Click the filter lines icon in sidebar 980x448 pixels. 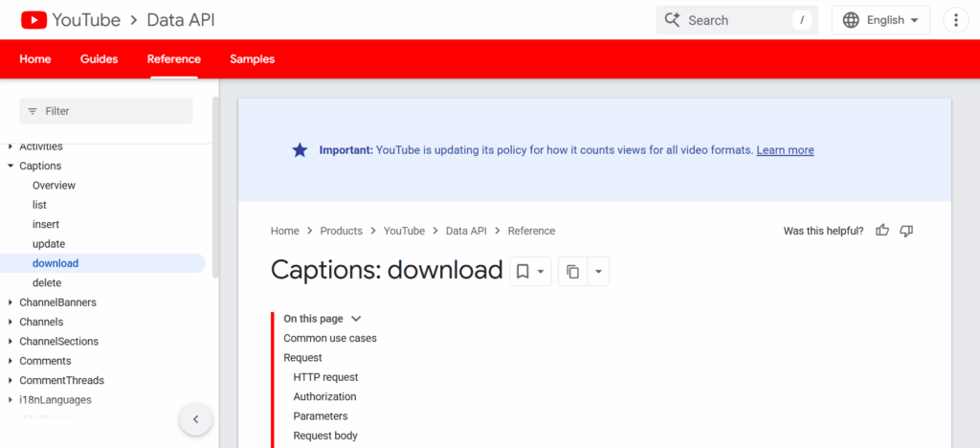(33, 111)
